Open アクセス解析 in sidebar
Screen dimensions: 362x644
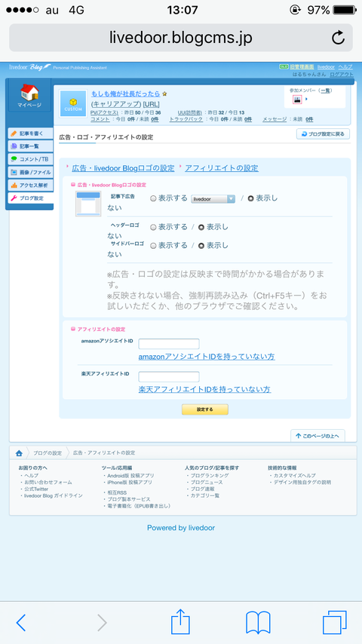point(31,186)
